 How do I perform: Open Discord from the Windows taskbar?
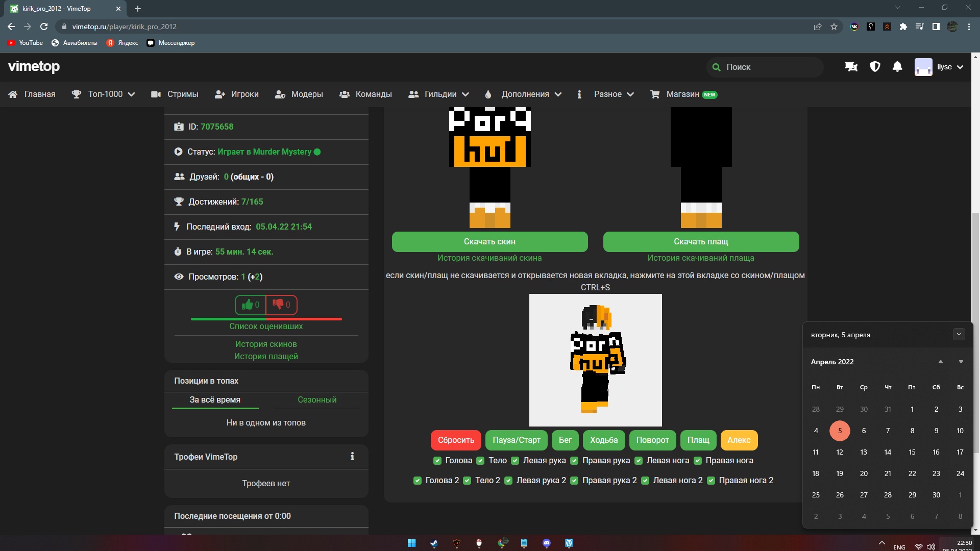click(547, 543)
